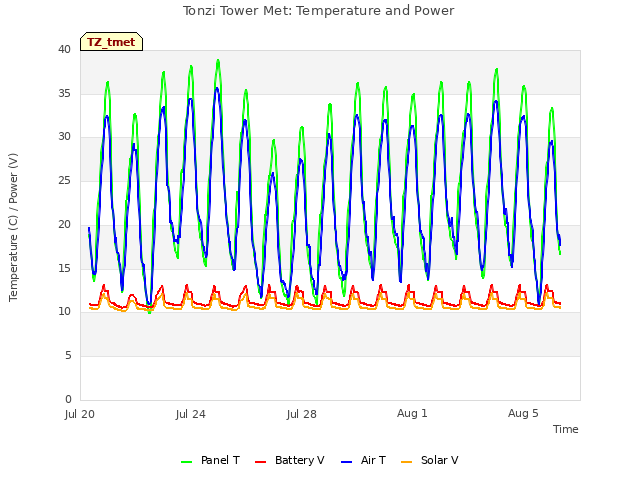This screenshot has height=480, width=640.
Task: Click the red Battery V legend swatch
Action: [260, 462]
